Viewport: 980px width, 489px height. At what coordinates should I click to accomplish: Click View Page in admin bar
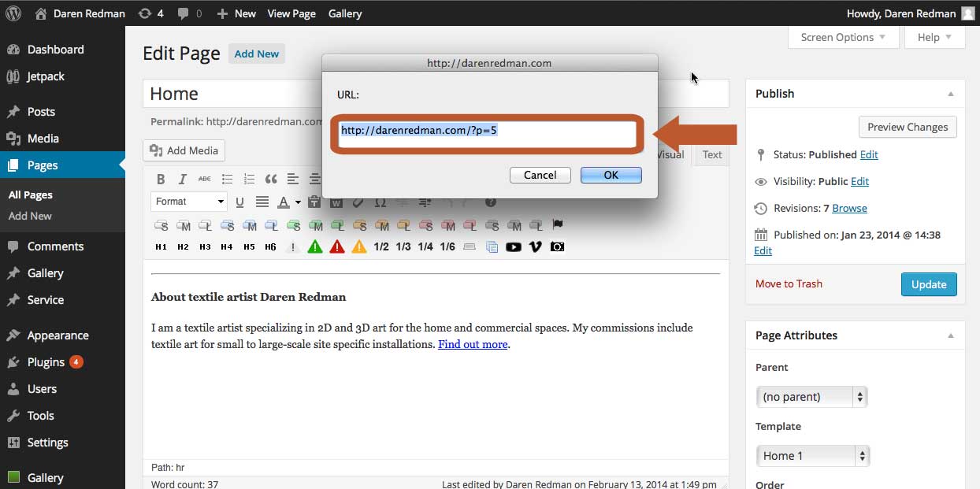291,13
